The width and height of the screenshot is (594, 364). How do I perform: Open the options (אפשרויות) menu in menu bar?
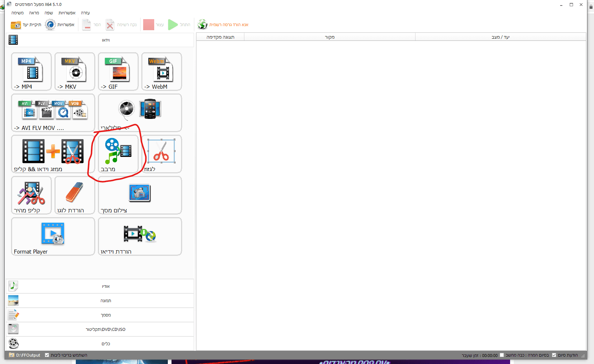click(67, 13)
